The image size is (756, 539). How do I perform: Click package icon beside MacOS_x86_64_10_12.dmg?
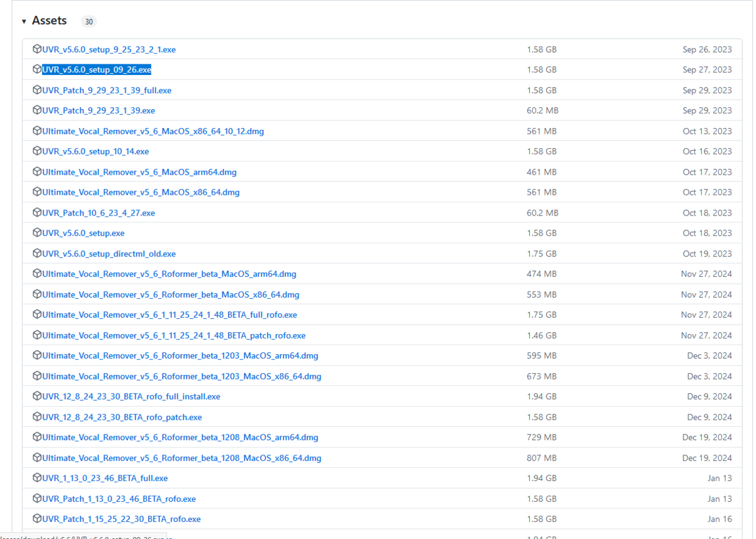tap(37, 131)
